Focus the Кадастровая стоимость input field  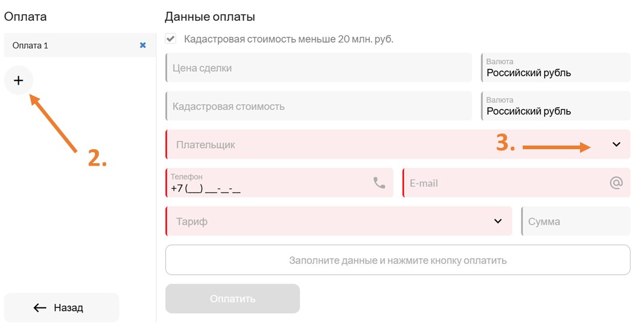click(x=319, y=106)
